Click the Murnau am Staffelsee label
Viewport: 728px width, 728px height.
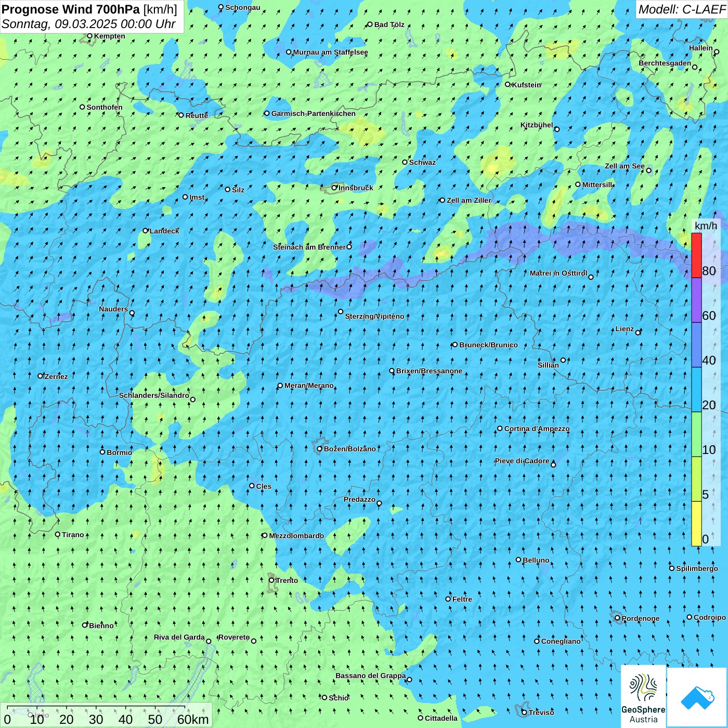330,52
